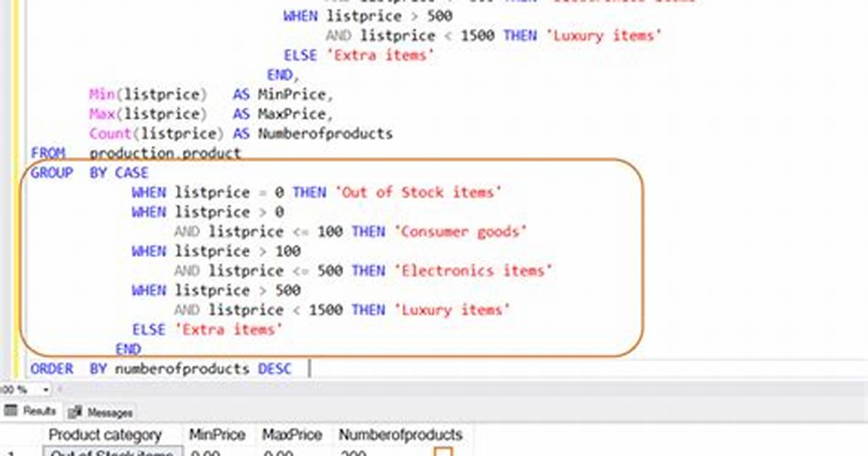
Task: Click the MinPrice column header in results grid
Action: (217, 434)
